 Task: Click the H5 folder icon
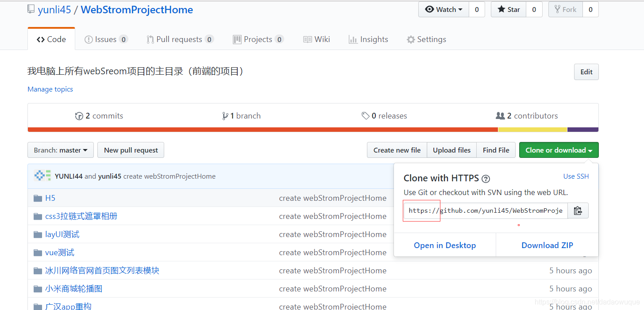(x=38, y=198)
